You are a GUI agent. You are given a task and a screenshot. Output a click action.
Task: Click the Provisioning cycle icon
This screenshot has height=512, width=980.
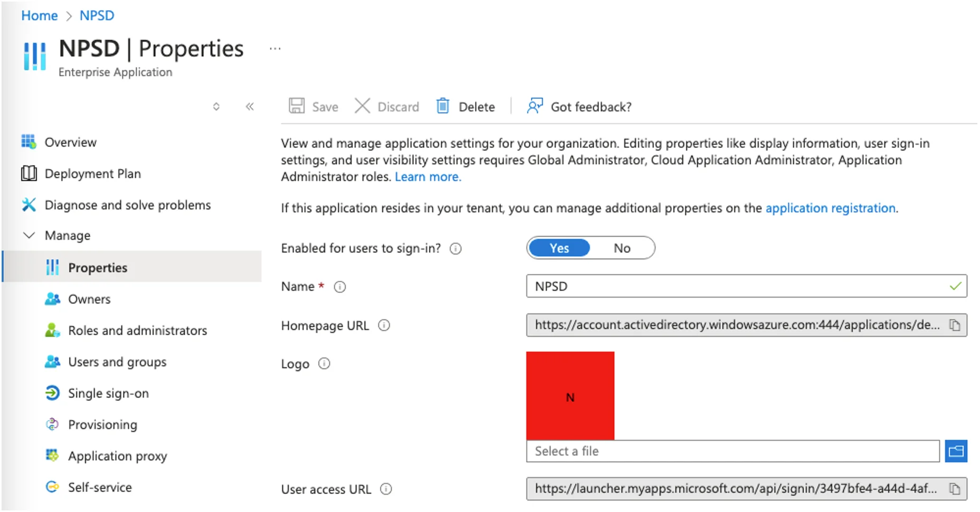[52, 424]
